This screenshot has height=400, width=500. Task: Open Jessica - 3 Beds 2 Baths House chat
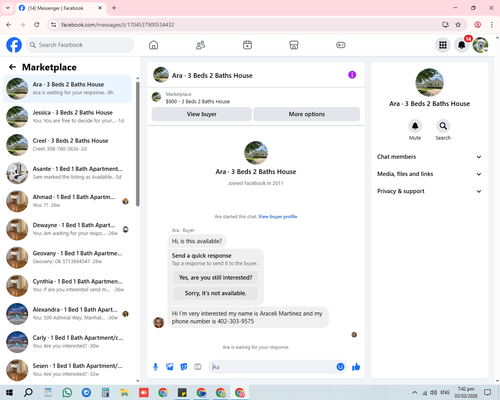pyautogui.click(x=68, y=117)
